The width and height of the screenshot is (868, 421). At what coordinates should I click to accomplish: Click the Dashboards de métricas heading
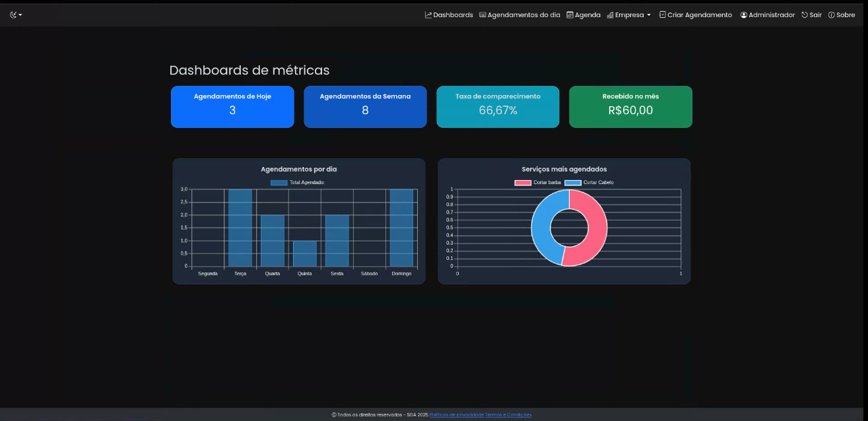pos(250,70)
